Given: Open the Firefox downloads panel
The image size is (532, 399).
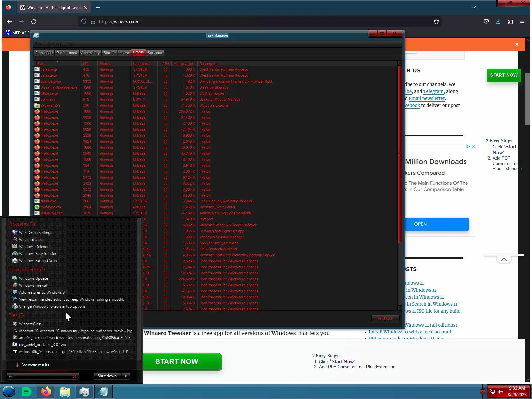Looking at the screenshot, I should click(x=498, y=22).
